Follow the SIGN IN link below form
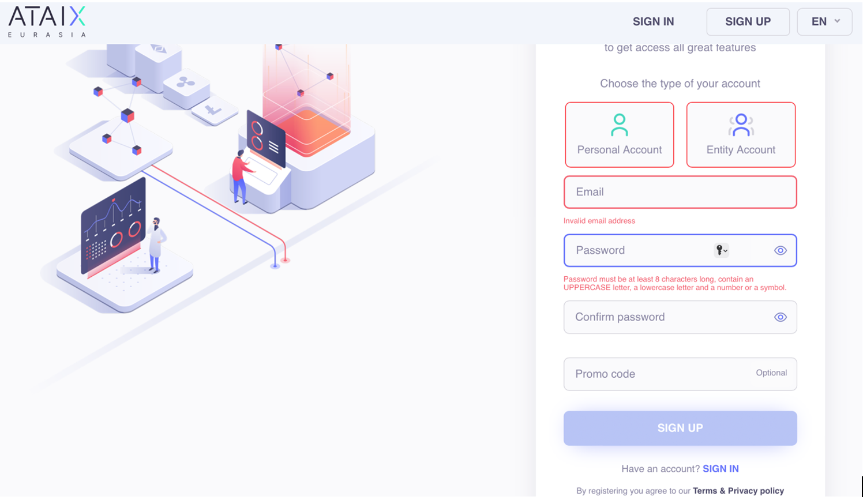Screen dimensions: 863x504 pos(721,469)
